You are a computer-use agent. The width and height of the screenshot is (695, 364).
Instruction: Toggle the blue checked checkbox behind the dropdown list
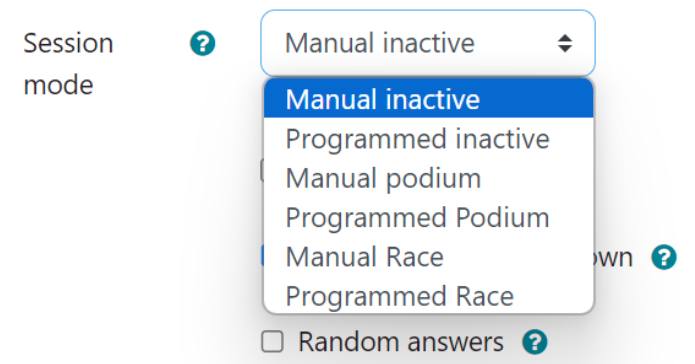262,256
